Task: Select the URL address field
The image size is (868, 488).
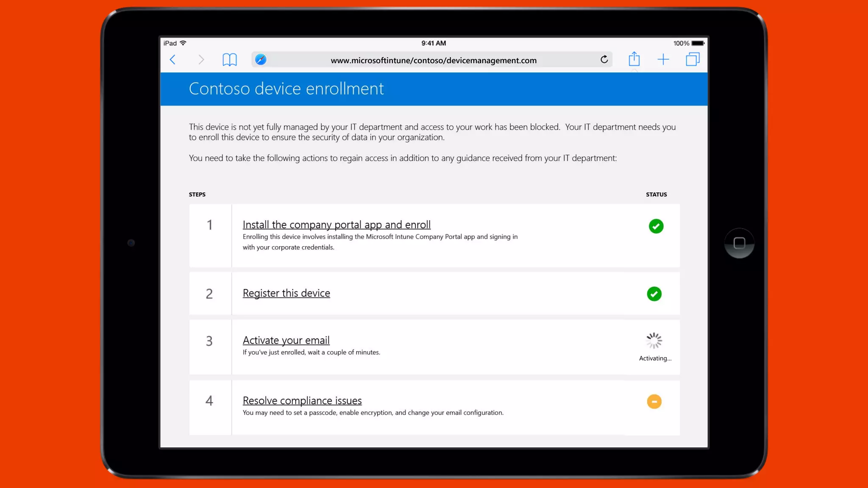Action: (x=432, y=60)
